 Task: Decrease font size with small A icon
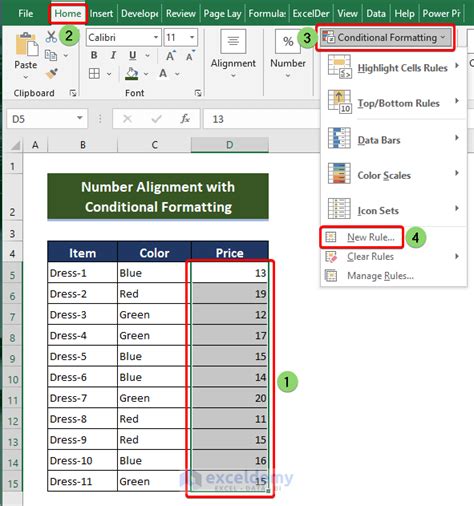[x=190, y=56]
